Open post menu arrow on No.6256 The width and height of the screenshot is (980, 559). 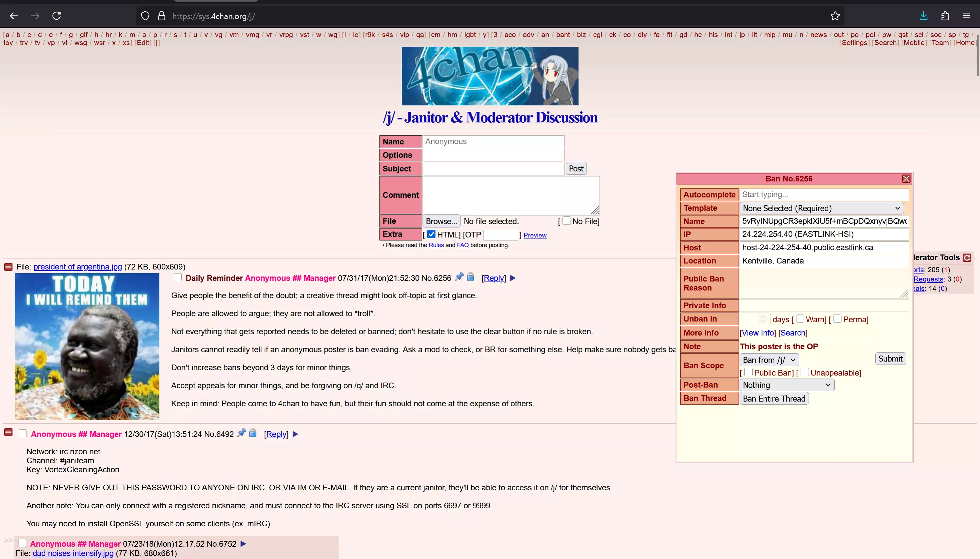[513, 278]
